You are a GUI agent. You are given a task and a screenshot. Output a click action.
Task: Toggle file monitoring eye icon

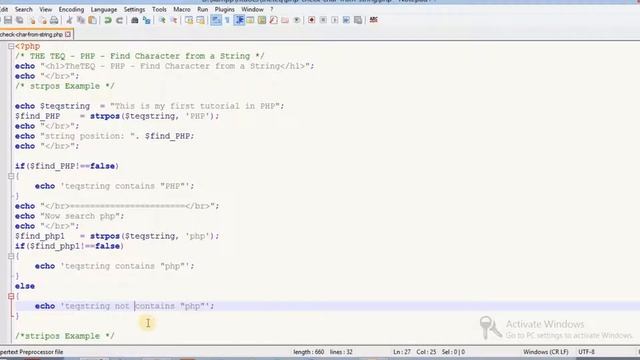297,20
